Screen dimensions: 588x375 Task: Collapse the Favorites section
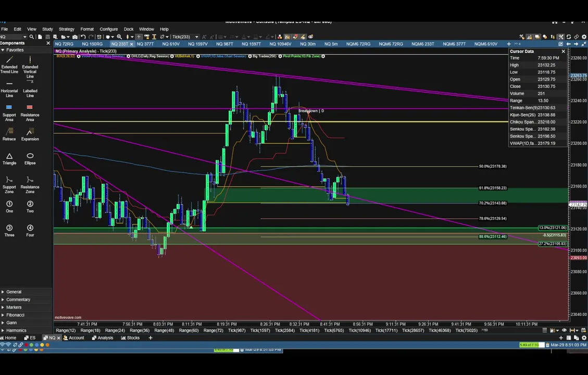click(3, 50)
